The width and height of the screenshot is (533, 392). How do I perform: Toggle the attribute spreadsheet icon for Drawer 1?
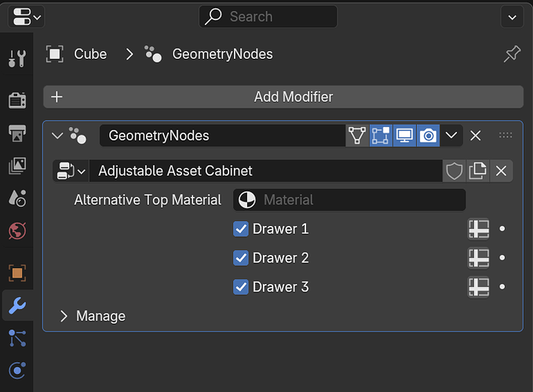(479, 229)
